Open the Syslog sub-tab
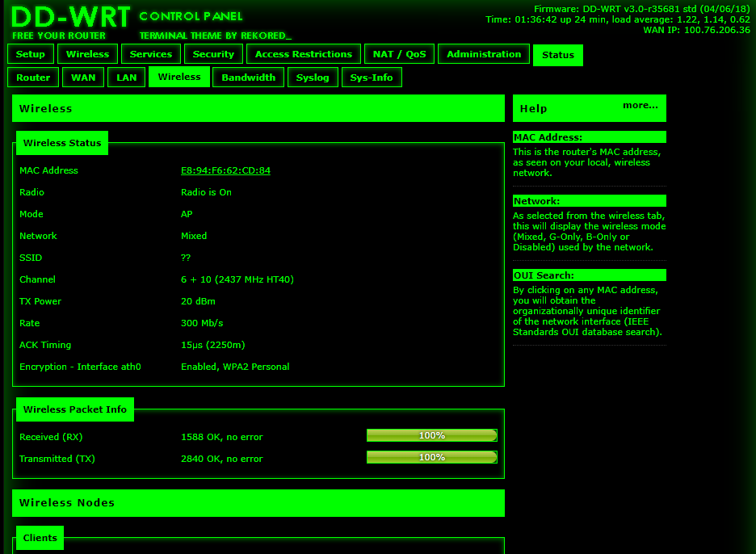Viewport: 756px width, 554px height. [313, 78]
